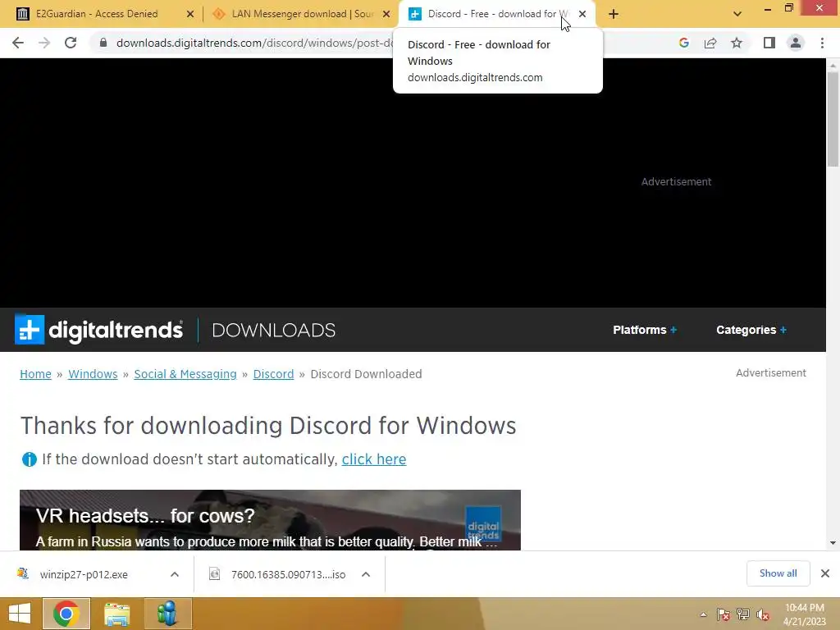This screenshot has height=630, width=840.
Task: Close the downloads bar
Action: (825, 573)
